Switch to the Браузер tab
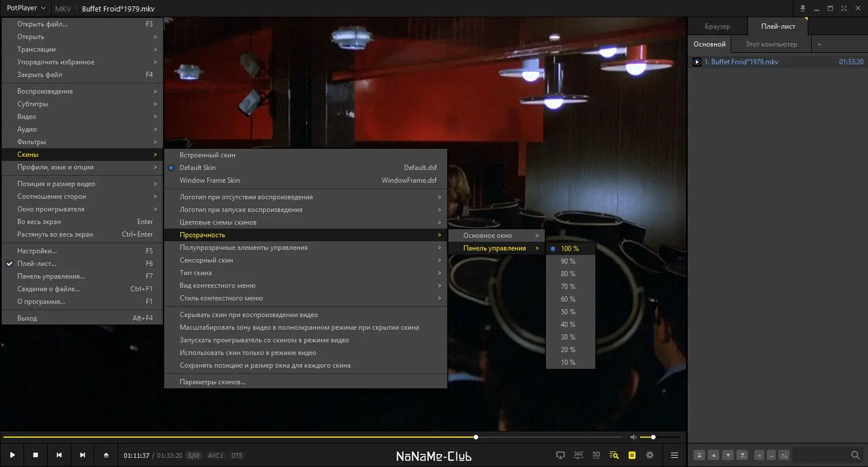 pyautogui.click(x=718, y=26)
